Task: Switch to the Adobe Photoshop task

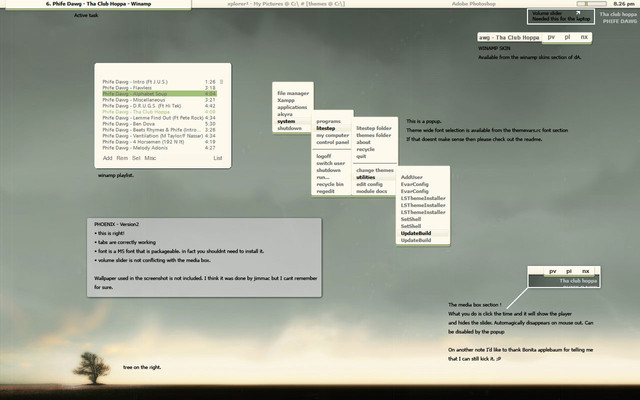Action: click(473, 4)
